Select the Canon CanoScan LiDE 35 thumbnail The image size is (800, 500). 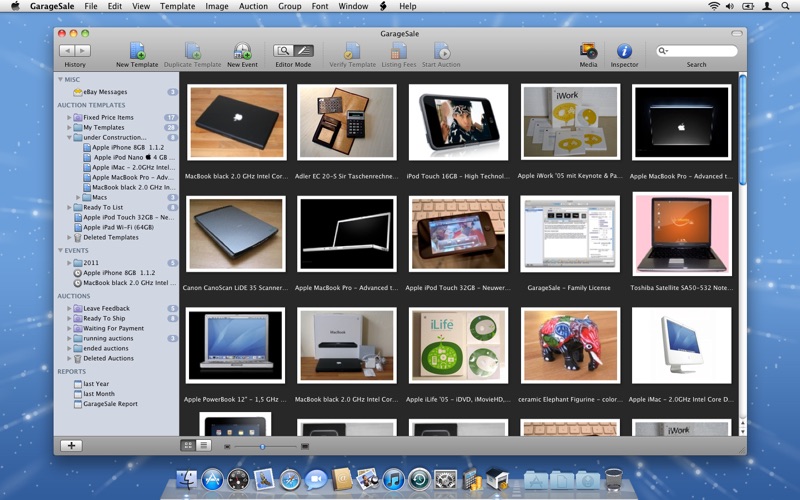click(236, 234)
